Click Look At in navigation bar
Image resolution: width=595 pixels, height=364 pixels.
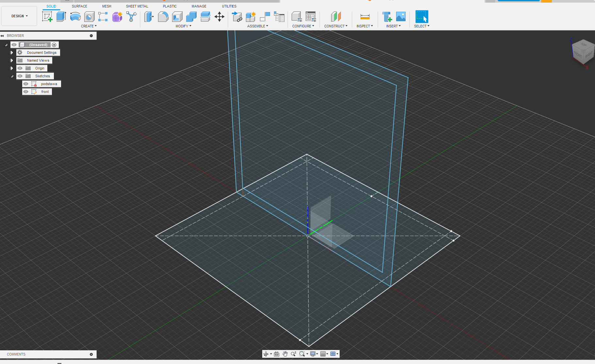277,354
